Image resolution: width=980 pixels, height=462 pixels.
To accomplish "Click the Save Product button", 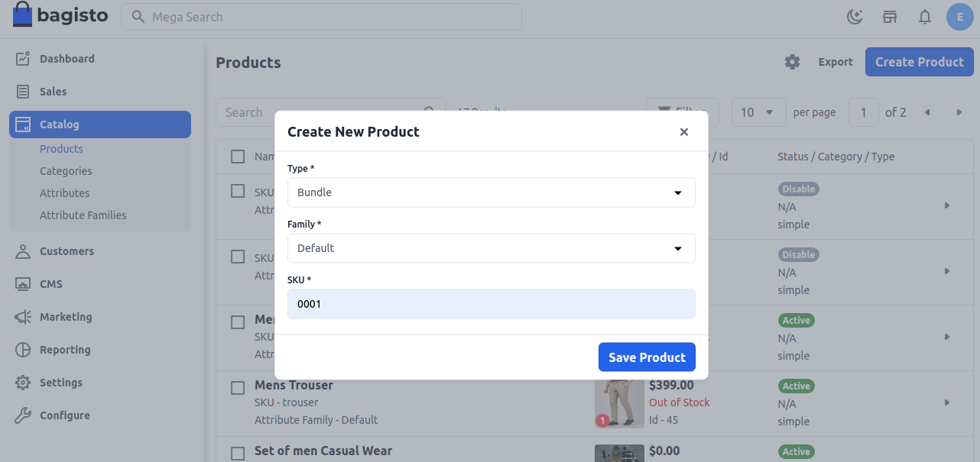I will point(647,357).
